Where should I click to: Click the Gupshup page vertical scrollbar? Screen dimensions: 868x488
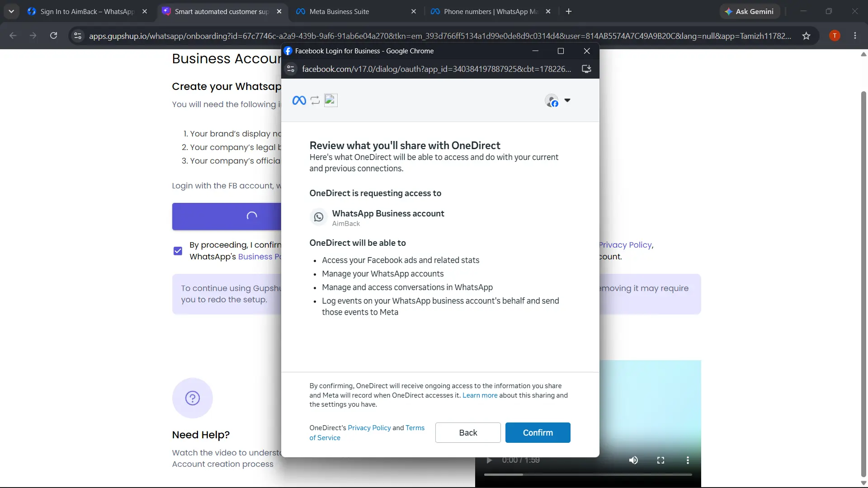pos(863,285)
